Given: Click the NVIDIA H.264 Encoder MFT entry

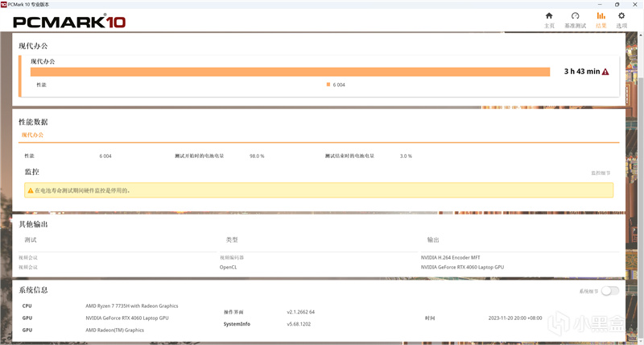Looking at the screenshot, I should (x=450, y=257).
